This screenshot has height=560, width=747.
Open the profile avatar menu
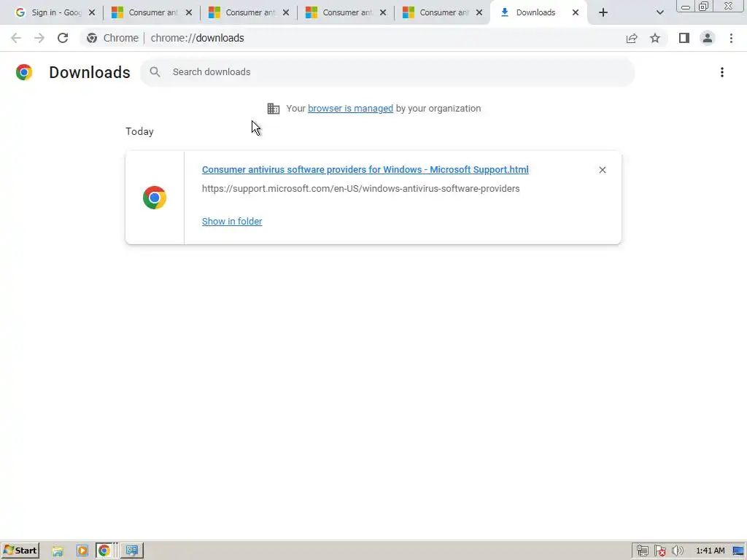pos(708,38)
